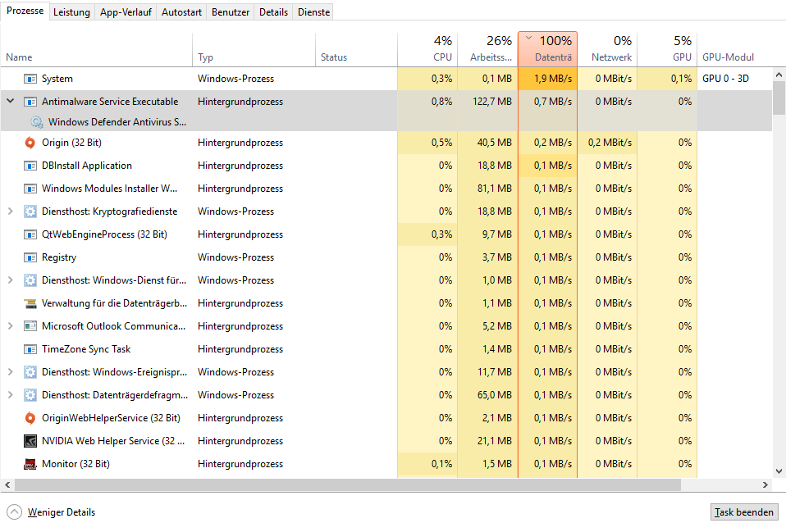The height and width of the screenshot is (532, 786).
Task: Click the Microsoft Outlook Communications icon
Action: click(x=30, y=326)
